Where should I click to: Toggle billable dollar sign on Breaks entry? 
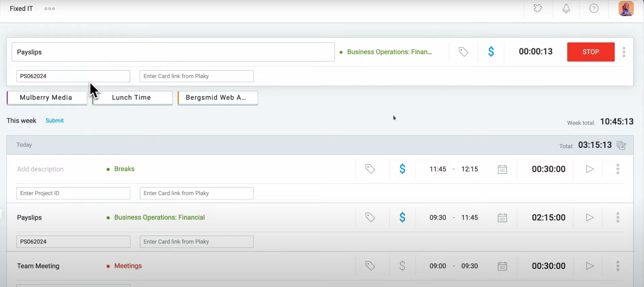pos(402,169)
